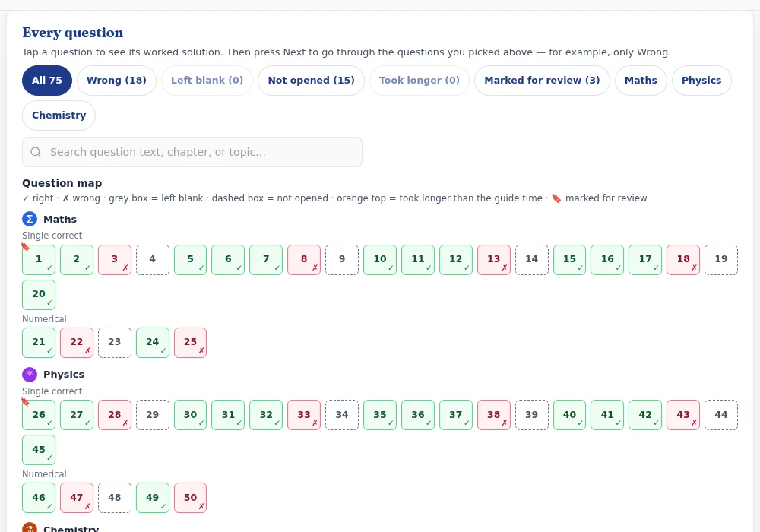The width and height of the screenshot is (760, 532).
Task: Show Not opened (15) questions
Action: (311, 81)
